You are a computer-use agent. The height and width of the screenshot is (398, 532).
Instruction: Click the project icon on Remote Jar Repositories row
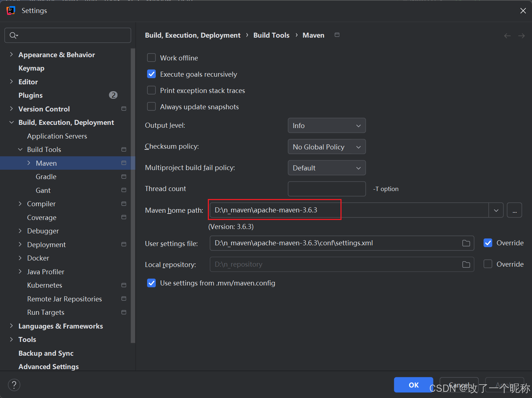tap(124, 298)
